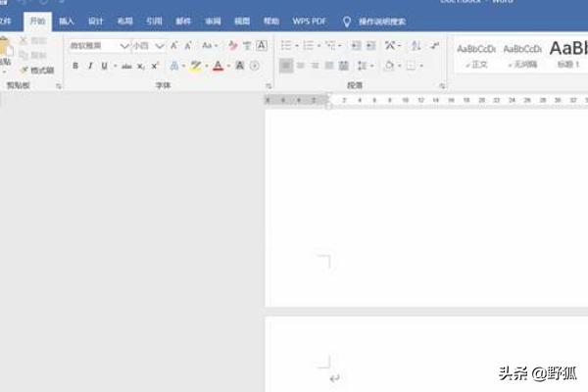The height and width of the screenshot is (392, 588).
Task: Open the Layout (布局) tab
Action: coord(124,22)
